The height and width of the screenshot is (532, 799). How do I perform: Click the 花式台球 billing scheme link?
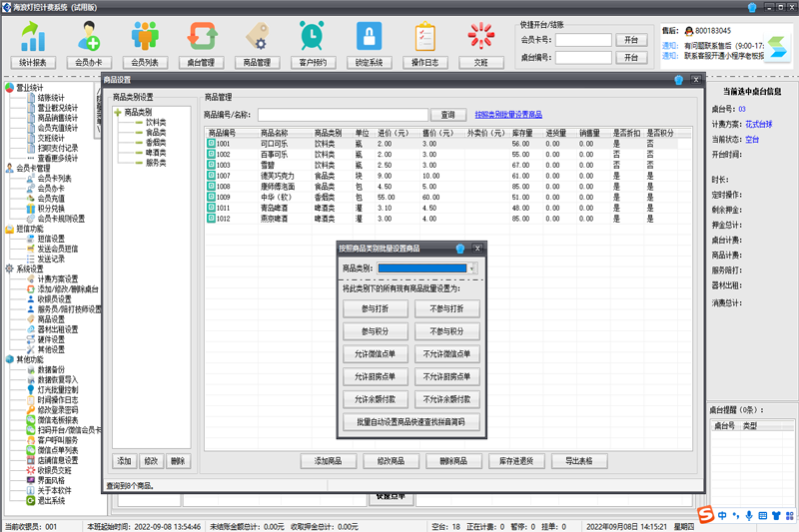pyautogui.click(x=759, y=124)
